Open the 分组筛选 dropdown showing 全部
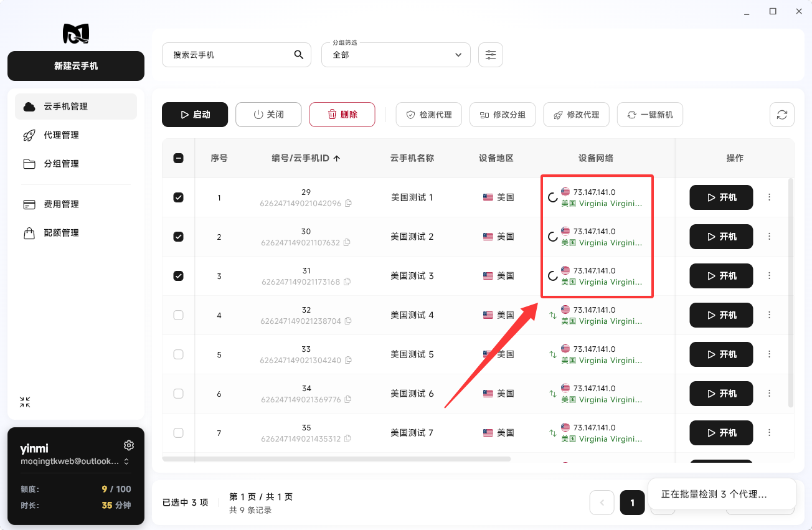The image size is (812, 530). click(396, 55)
